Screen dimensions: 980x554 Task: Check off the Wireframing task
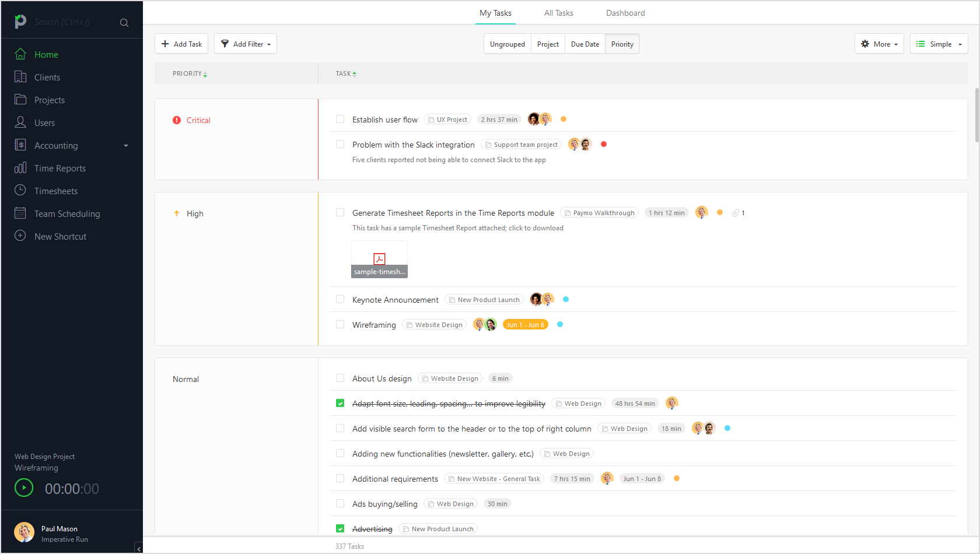(340, 324)
